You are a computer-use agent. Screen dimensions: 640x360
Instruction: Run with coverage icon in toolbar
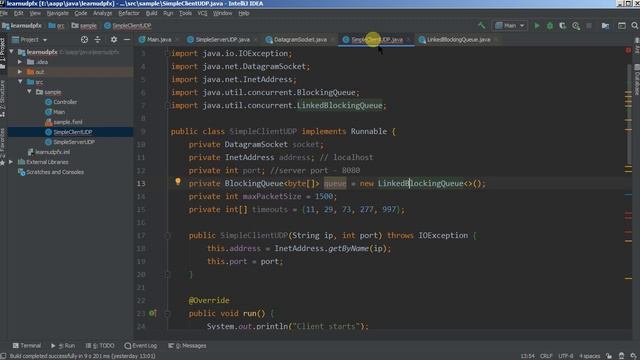click(x=563, y=25)
